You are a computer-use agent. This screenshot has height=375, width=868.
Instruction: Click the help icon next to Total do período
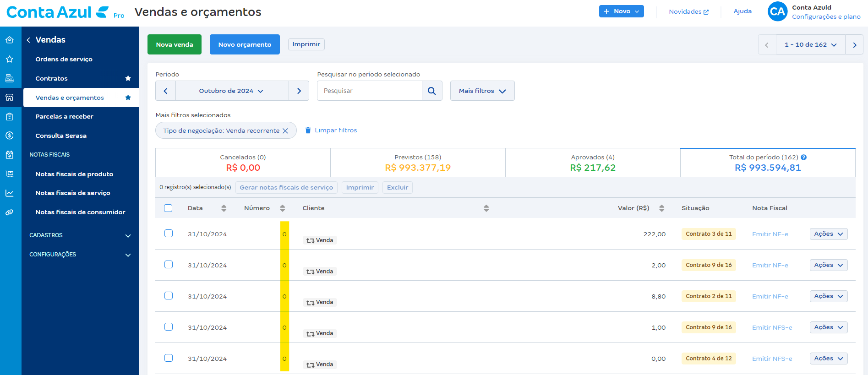click(x=804, y=158)
